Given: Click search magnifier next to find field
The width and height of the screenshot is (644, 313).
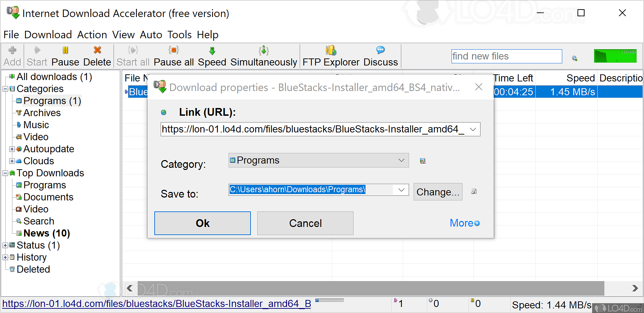Looking at the screenshot, I should coord(575,58).
